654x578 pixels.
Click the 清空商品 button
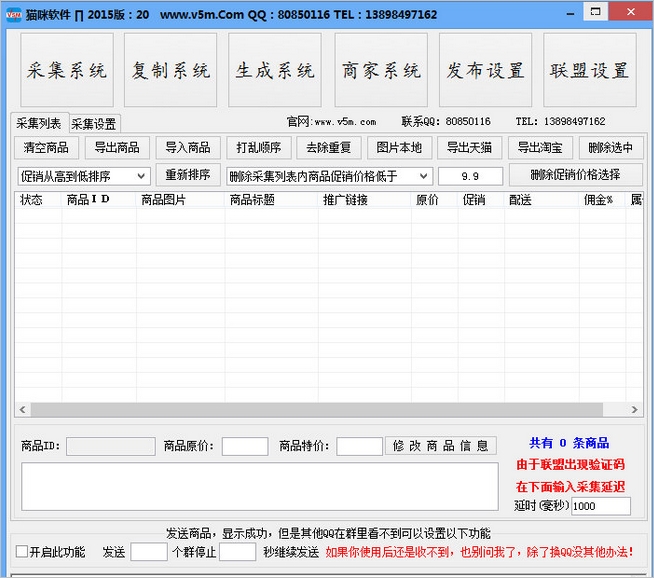pos(46,148)
